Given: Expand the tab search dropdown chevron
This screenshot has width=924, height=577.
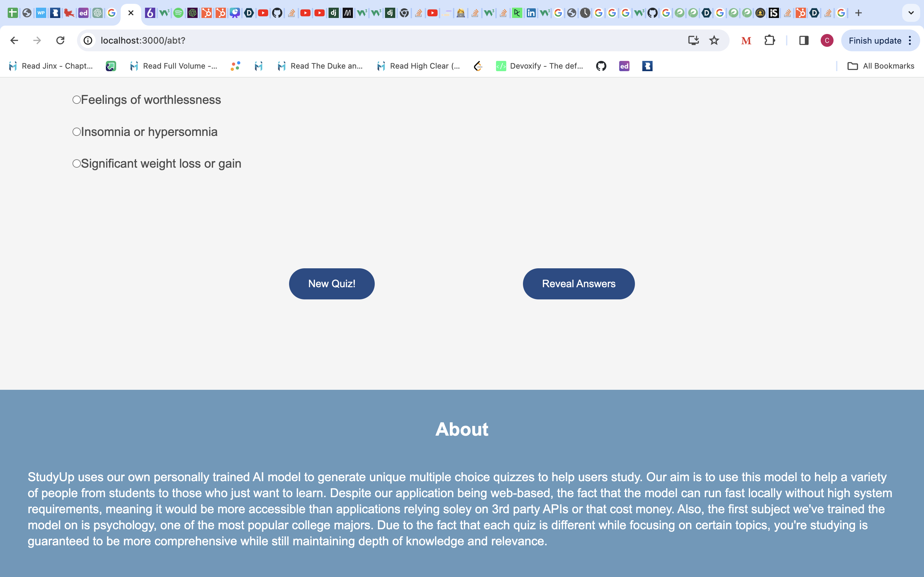Looking at the screenshot, I should 911,13.
